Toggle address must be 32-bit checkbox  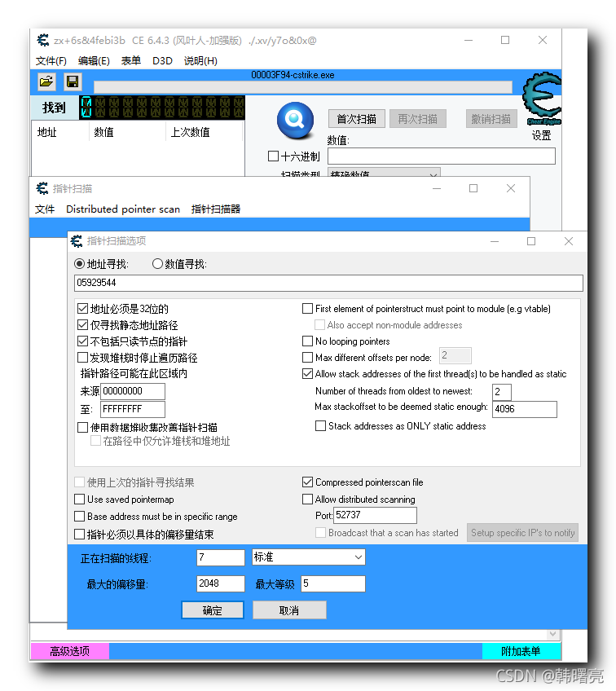(82, 309)
